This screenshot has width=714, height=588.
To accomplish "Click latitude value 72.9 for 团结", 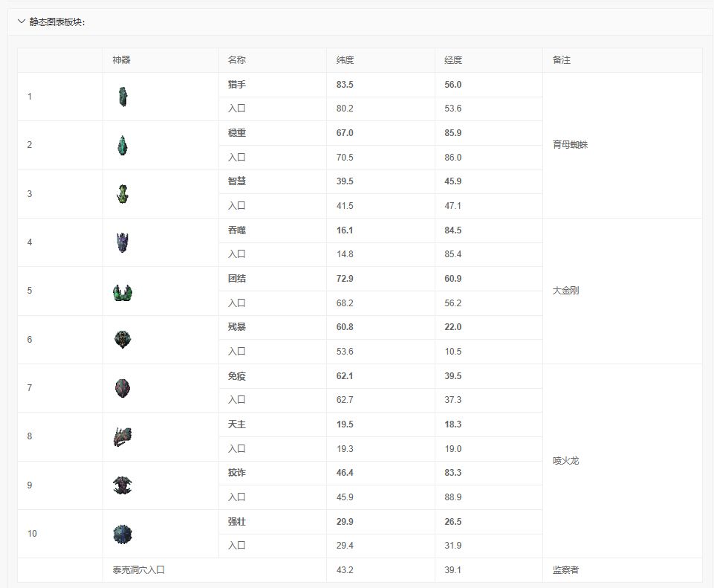I will pyautogui.click(x=345, y=279).
